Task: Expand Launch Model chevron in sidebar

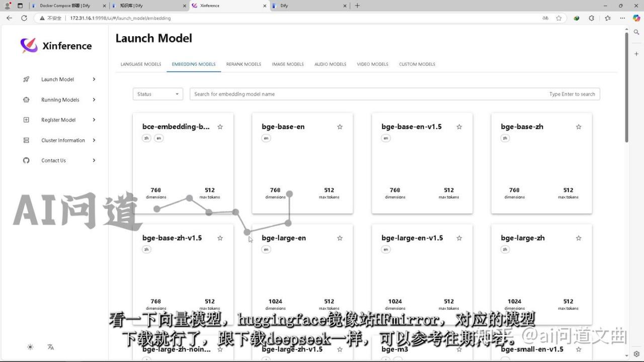Action: pos(94,79)
